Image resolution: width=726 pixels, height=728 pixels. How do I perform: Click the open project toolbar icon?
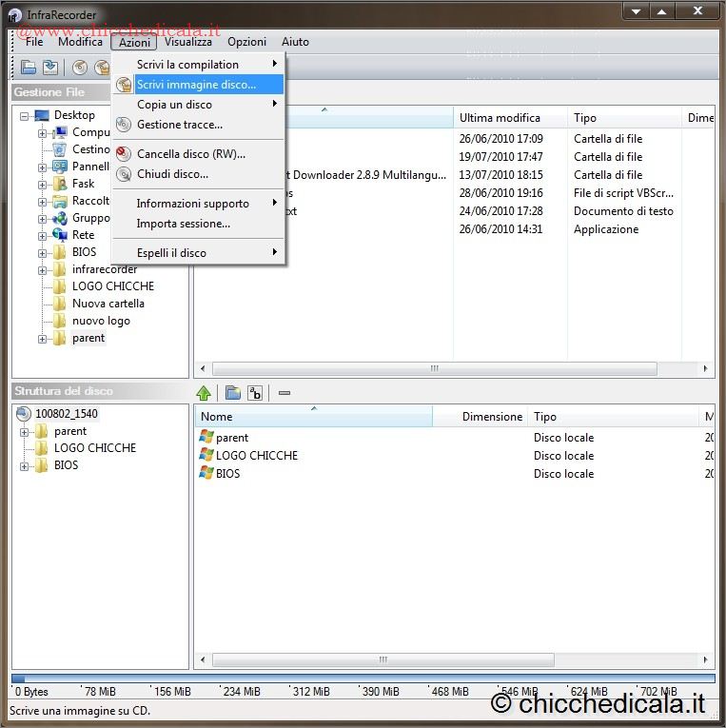click(29, 68)
